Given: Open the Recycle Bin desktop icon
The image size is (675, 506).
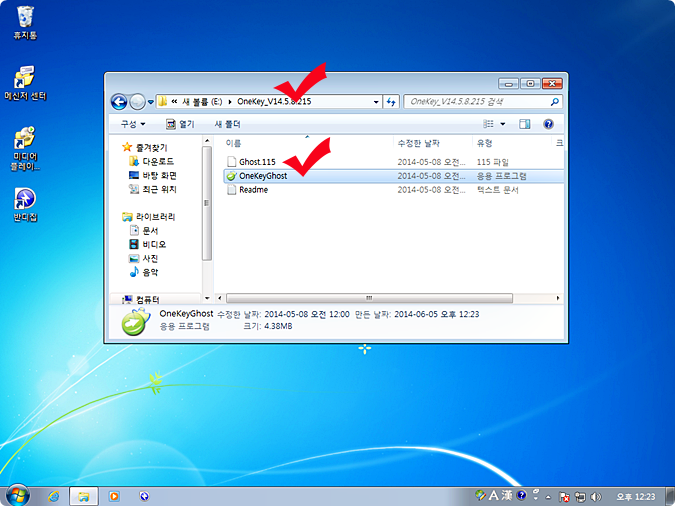Looking at the screenshot, I should pos(25,22).
